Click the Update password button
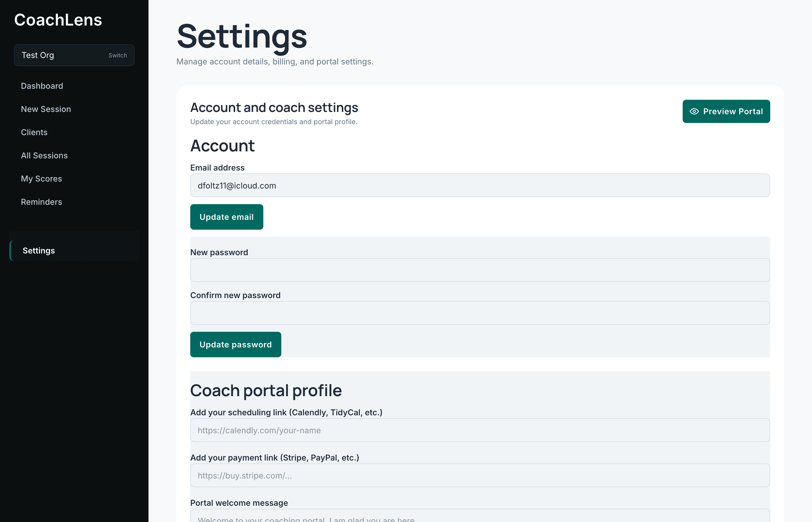 pyautogui.click(x=235, y=345)
